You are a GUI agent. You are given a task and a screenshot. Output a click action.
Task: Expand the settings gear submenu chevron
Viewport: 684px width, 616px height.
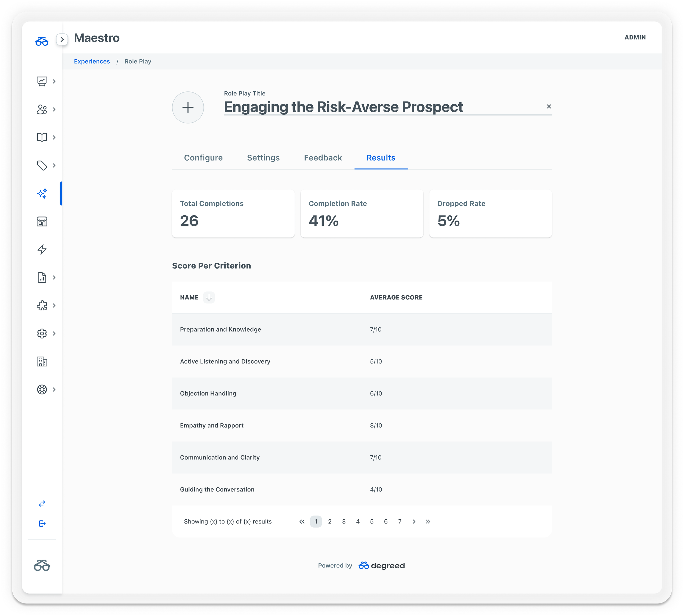click(54, 334)
